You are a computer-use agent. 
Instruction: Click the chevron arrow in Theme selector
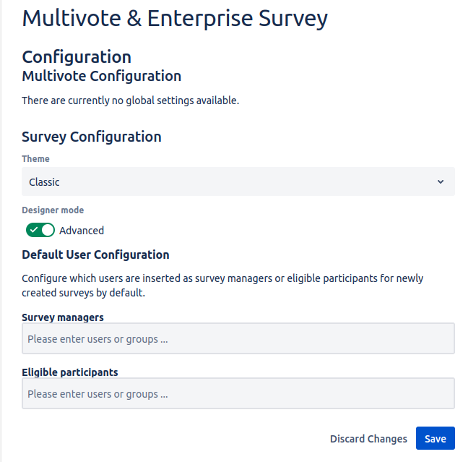tap(441, 181)
